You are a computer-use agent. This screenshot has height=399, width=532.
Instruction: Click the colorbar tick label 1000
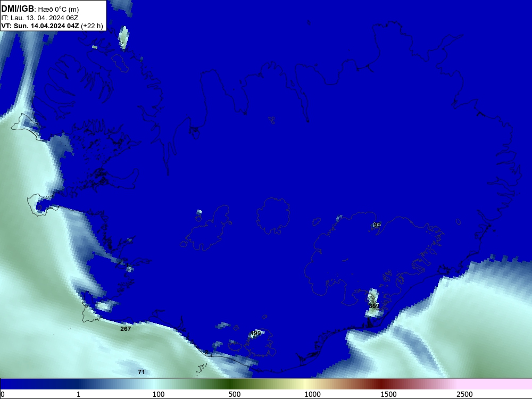(312, 394)
